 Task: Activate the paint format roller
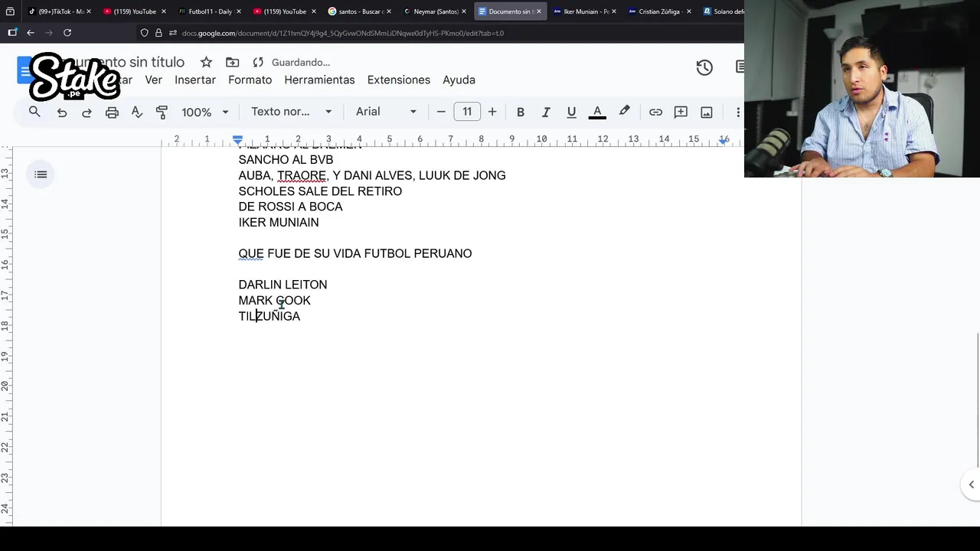point(162,112)
